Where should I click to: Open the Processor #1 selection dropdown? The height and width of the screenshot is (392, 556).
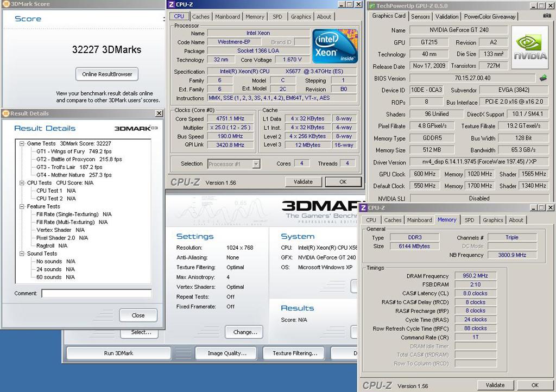(x=256, y=164)
